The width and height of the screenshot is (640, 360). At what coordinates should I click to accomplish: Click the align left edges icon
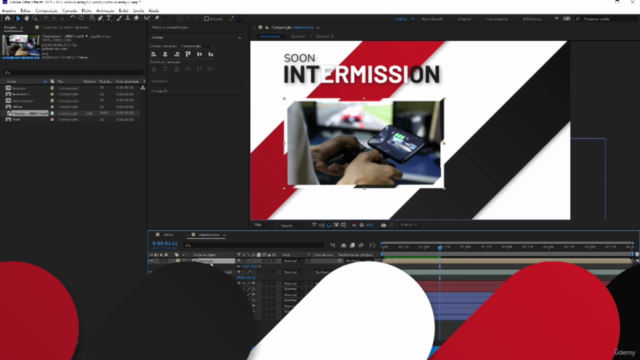[x=154, y=54]
